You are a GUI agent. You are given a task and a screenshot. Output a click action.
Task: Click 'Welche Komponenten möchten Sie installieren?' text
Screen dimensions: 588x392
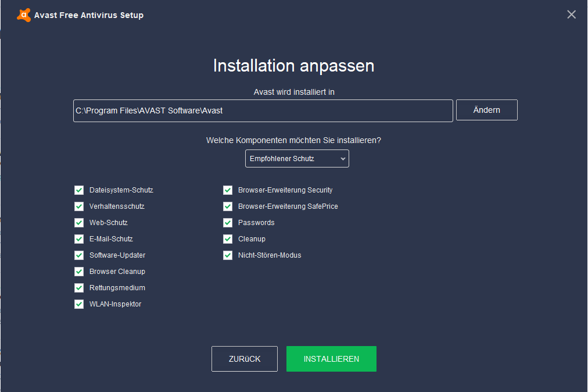[x=293, y=140]
